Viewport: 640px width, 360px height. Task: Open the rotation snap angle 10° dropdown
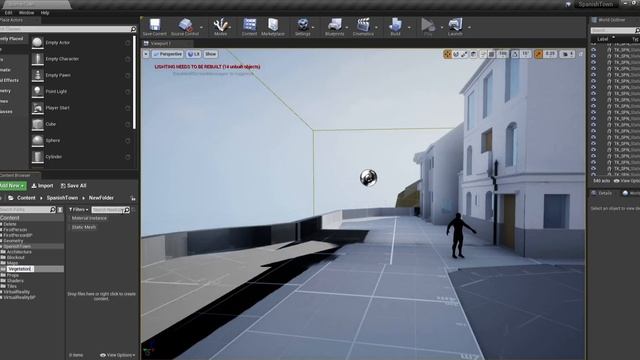(x=526, y=54)
